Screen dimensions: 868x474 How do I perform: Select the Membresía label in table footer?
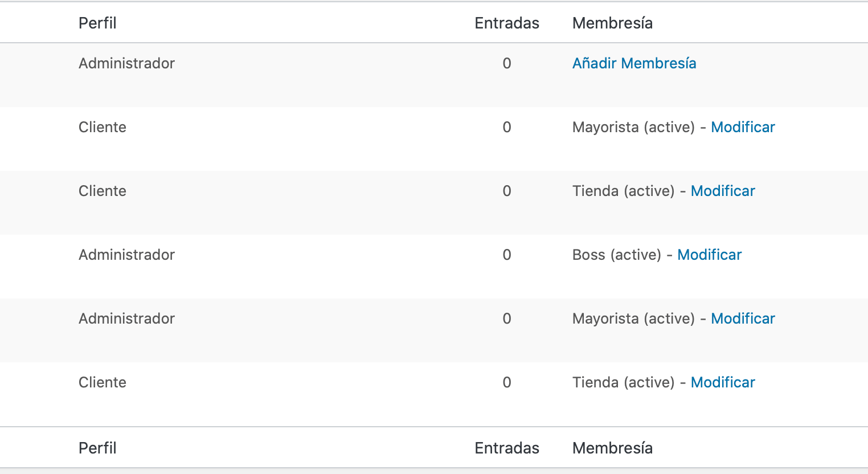coord(612,448)
